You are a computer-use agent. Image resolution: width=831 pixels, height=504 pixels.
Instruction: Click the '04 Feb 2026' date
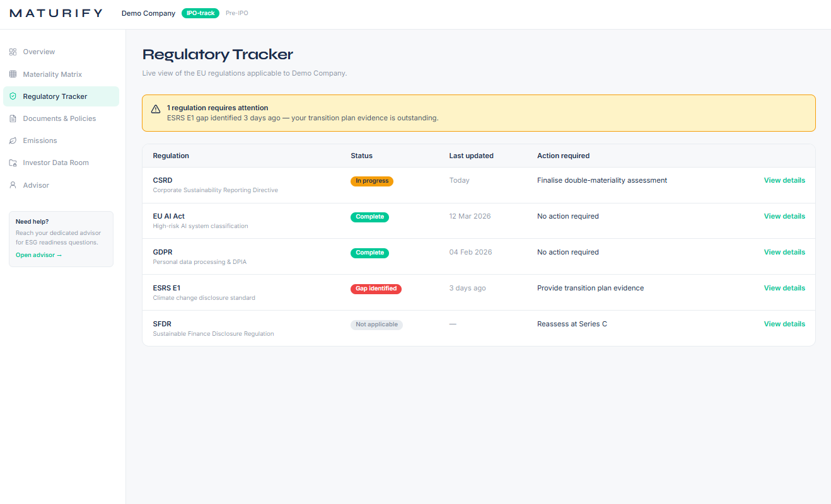pos(471,252)
